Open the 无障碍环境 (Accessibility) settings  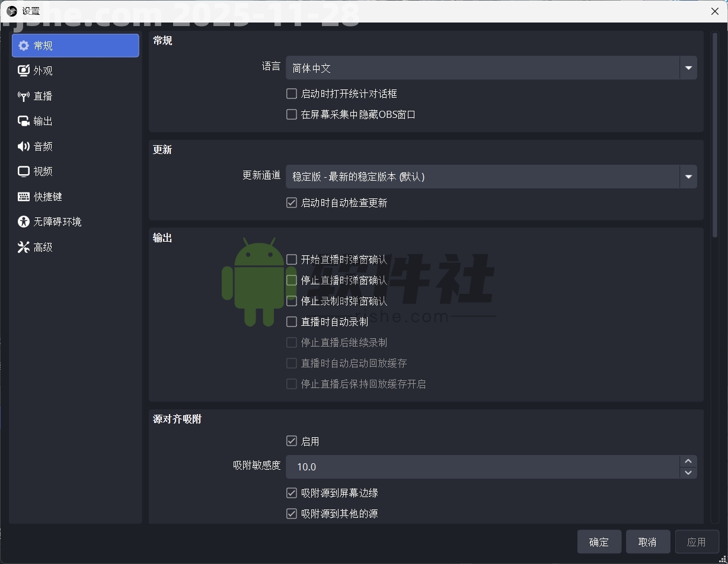23,222
